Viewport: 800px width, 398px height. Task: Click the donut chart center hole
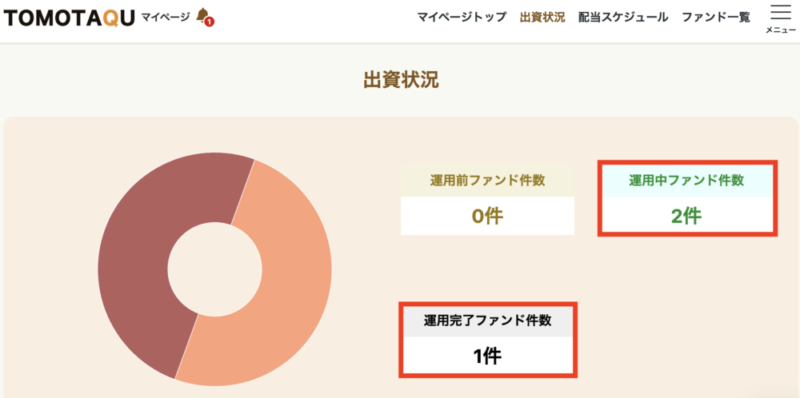click(x=215, y=269)
